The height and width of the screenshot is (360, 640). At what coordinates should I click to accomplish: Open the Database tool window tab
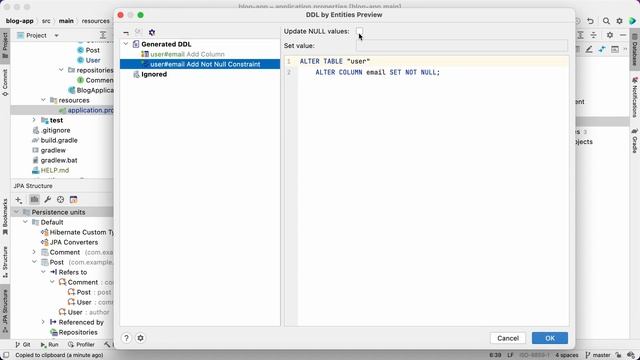click(x=635, y=50)
